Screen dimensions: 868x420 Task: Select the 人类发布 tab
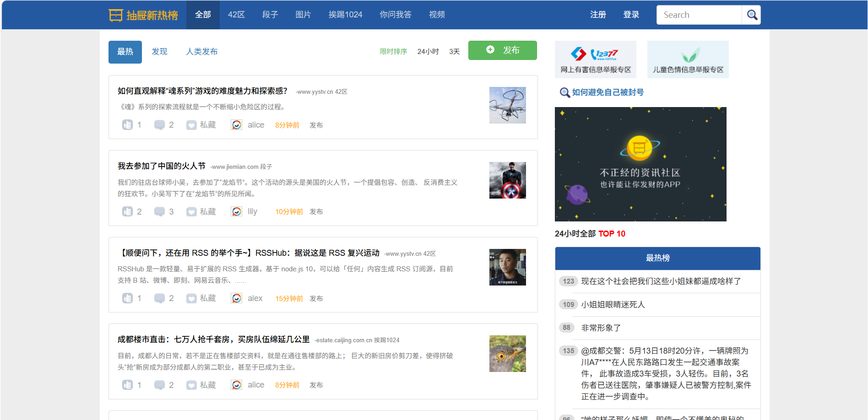pos(201,52)
